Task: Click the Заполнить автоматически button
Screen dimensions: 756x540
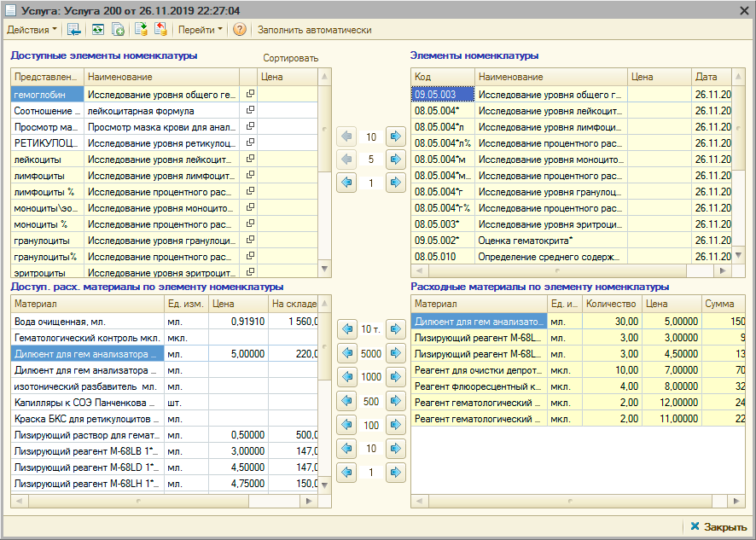Action: pos(314,30)
